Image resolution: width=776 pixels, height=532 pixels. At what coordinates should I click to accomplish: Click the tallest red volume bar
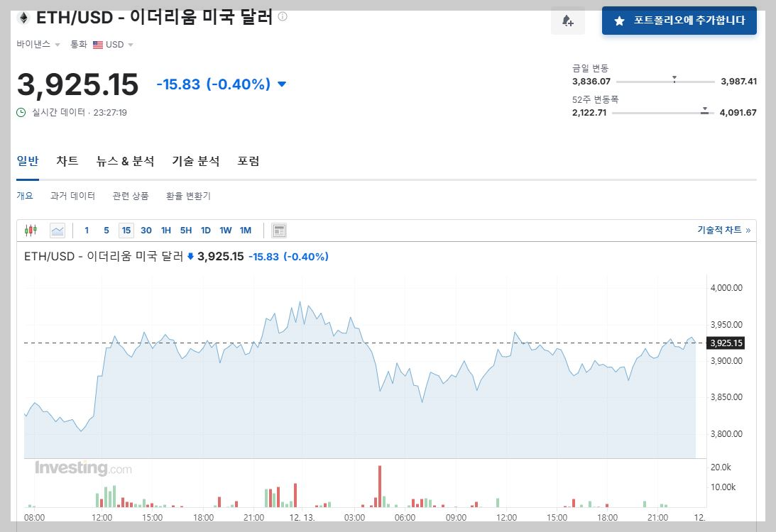tap(380, 487)
